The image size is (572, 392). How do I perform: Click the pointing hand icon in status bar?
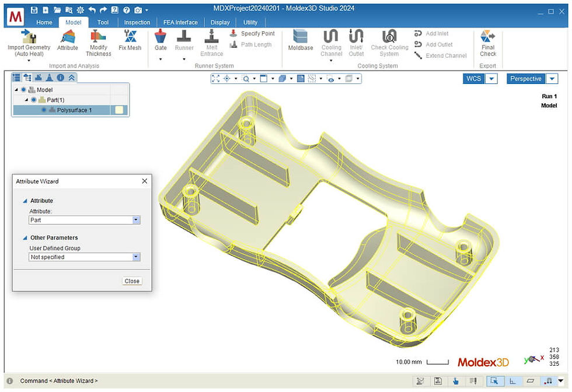click(x=455, y=381)
